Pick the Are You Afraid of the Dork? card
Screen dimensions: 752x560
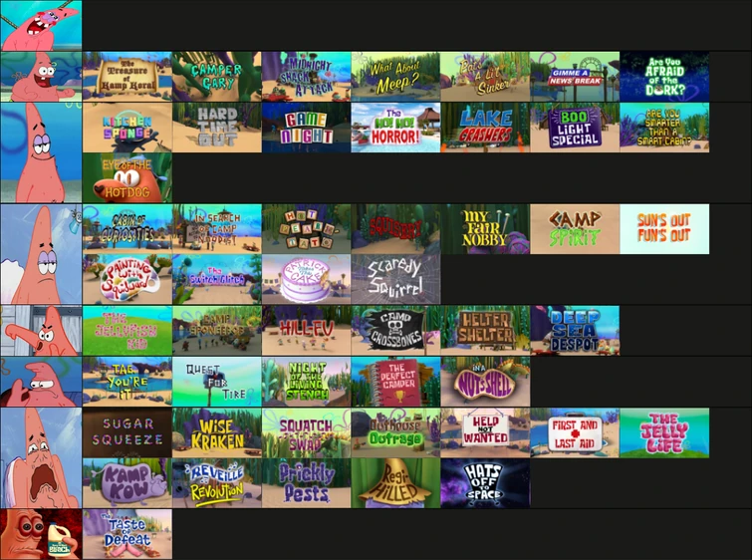coord(664,77)
